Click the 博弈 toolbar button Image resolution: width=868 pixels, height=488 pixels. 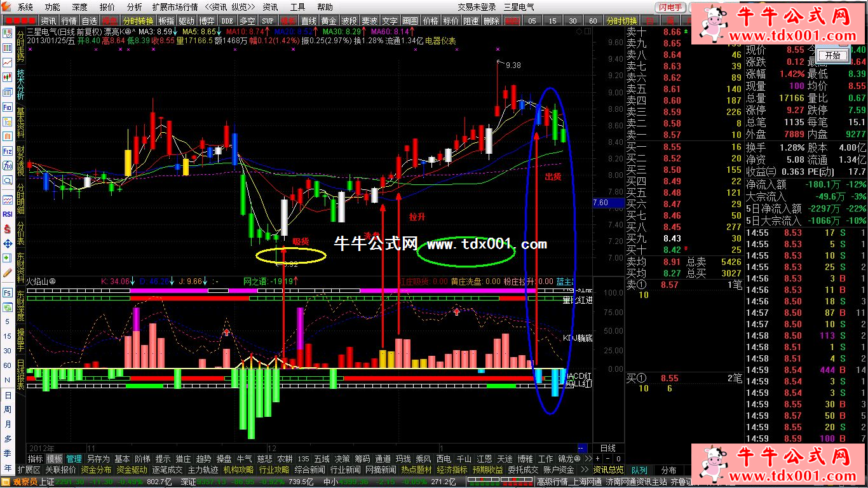click(207, 21)
